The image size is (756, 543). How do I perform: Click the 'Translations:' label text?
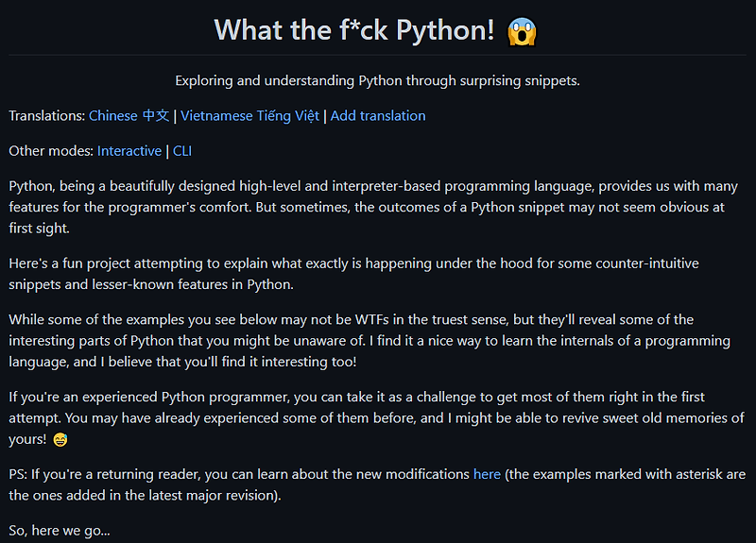point(47,116)
